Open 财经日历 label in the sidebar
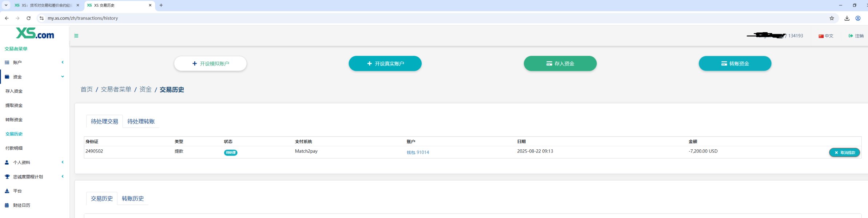Screen dimensions: 868x218 click(21, 205)
